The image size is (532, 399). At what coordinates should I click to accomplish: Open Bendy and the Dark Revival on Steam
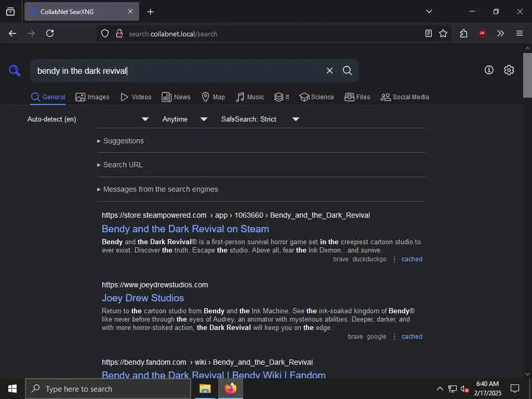point(185,229)
